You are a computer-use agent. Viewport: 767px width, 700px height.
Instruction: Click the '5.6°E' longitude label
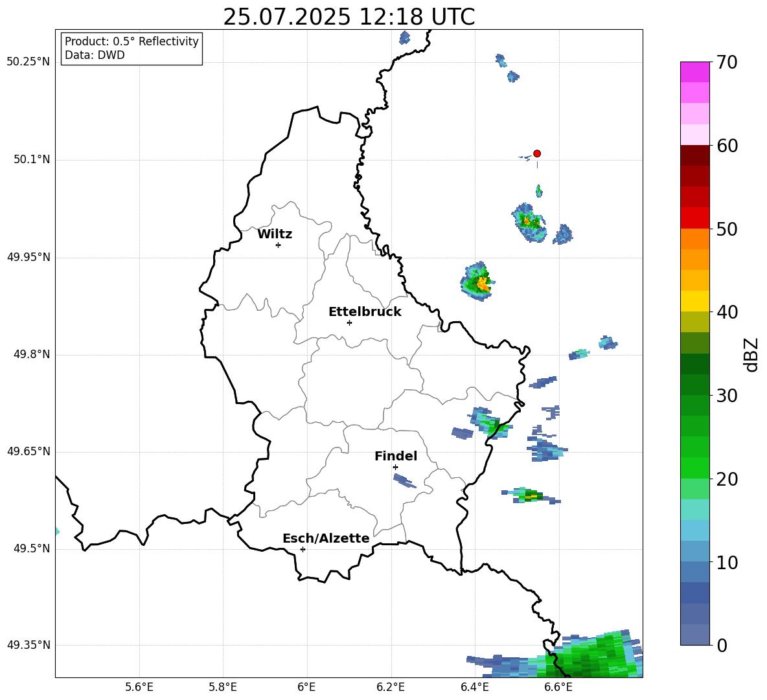pyautogui.click(x=139, y=687)
